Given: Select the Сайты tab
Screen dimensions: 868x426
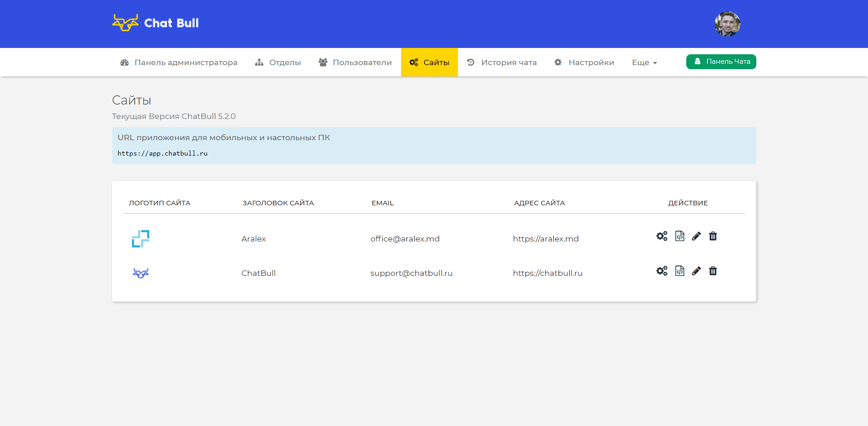Looking at the screenshot, I should coord(429,62).
